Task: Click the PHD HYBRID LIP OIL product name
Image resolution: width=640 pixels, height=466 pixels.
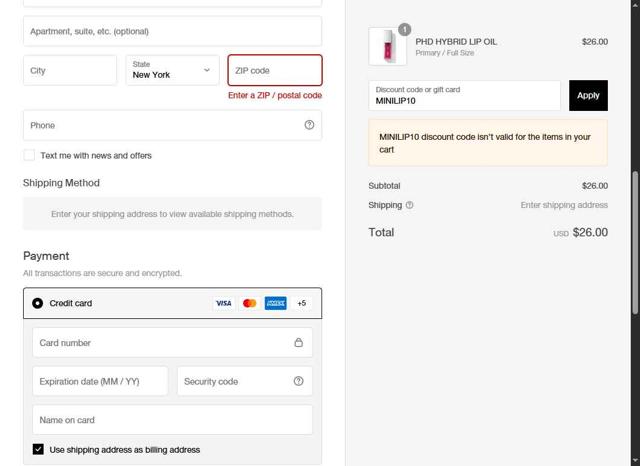Action: pyautogui.click(x=456, y=42)
